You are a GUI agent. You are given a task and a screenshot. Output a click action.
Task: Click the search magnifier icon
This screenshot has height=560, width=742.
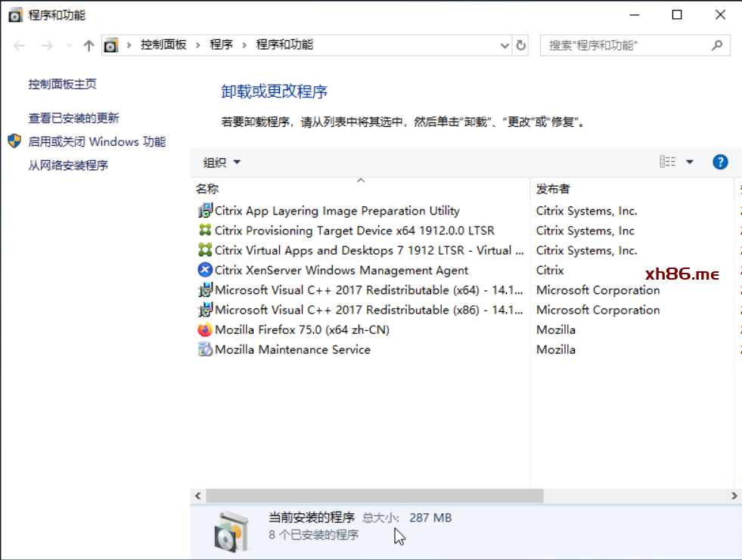[x=717, y=45]
